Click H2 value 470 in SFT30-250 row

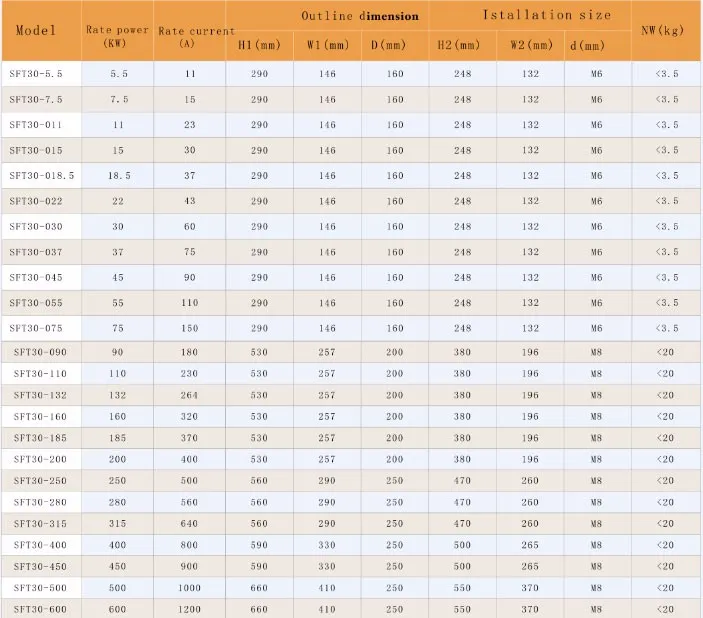(x=462, y=481)
